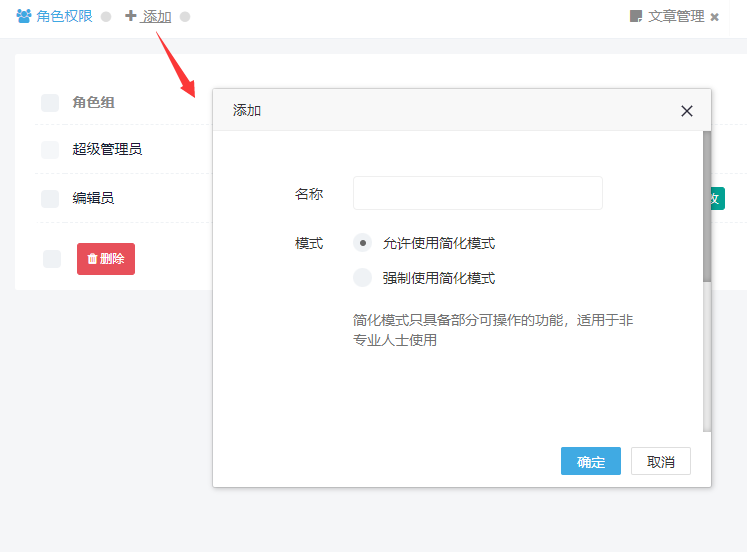The image size is (747, 552).
Task: Click the 文章管理 note icon
Action: [636, 16]
